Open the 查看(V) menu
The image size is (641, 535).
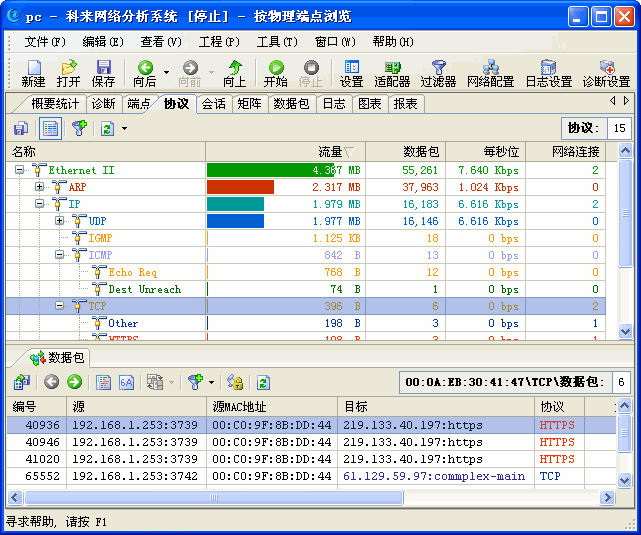tap(161, 42)
